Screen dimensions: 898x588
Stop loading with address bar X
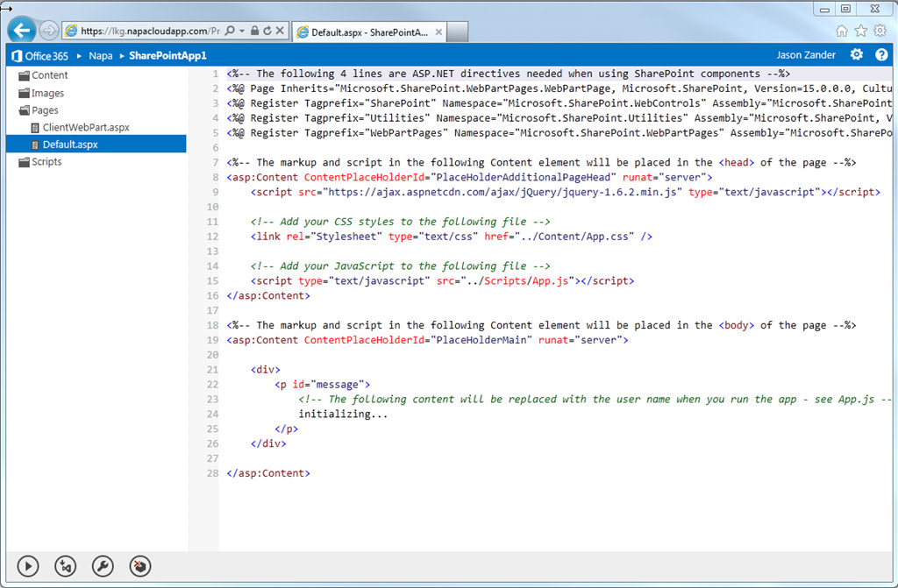[280, 31]
